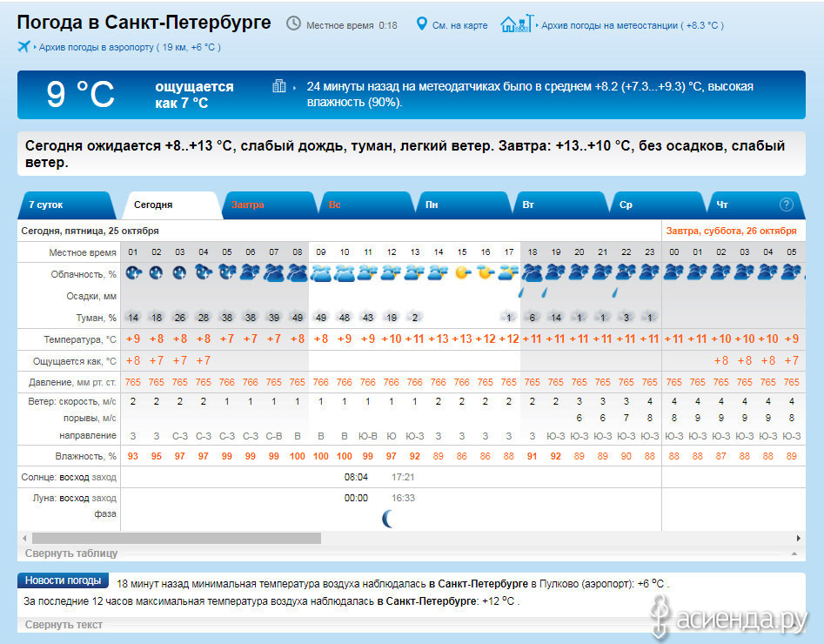Click the Погода в Санкт-Петербурге heading
824x644 pixels.
[144, 23]
